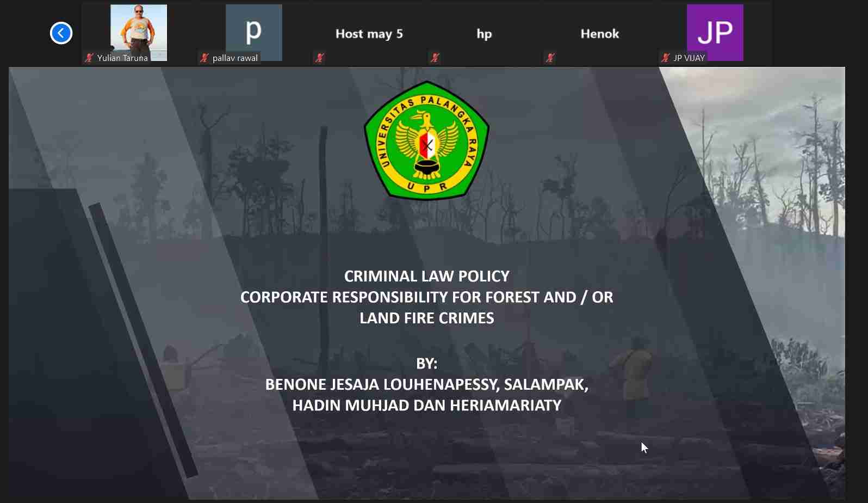Screen dimensions: 868x503
Task: Click the JP VIJAY name label
Action: point(689,58)
